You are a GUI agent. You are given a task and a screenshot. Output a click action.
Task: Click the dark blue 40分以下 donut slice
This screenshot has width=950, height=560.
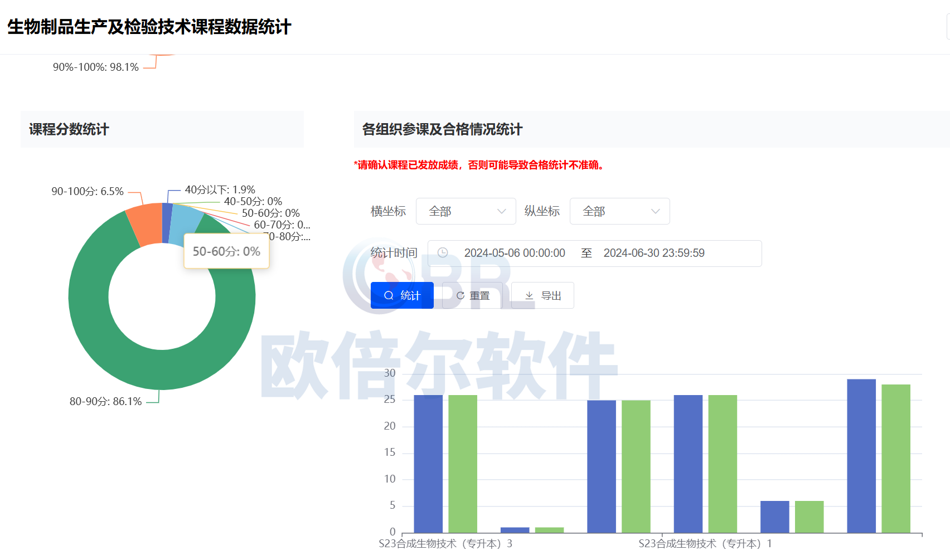[167, 223]
